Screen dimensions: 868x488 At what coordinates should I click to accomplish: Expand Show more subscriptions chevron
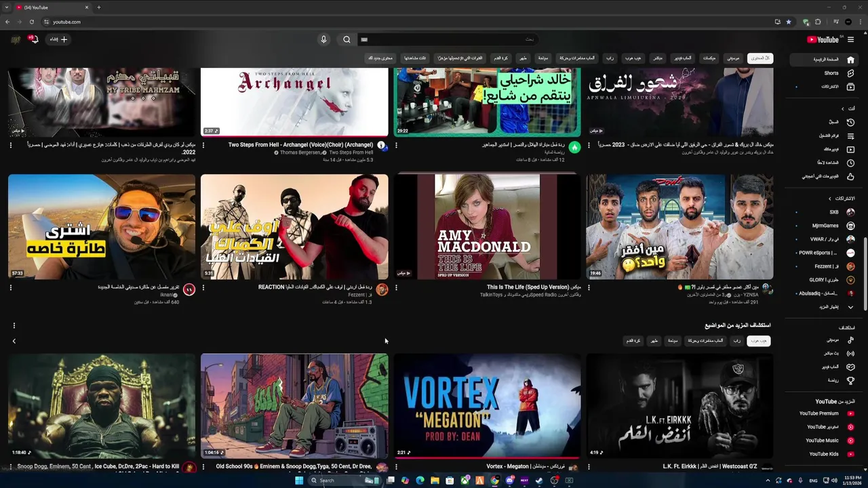(x=850, y=307)
